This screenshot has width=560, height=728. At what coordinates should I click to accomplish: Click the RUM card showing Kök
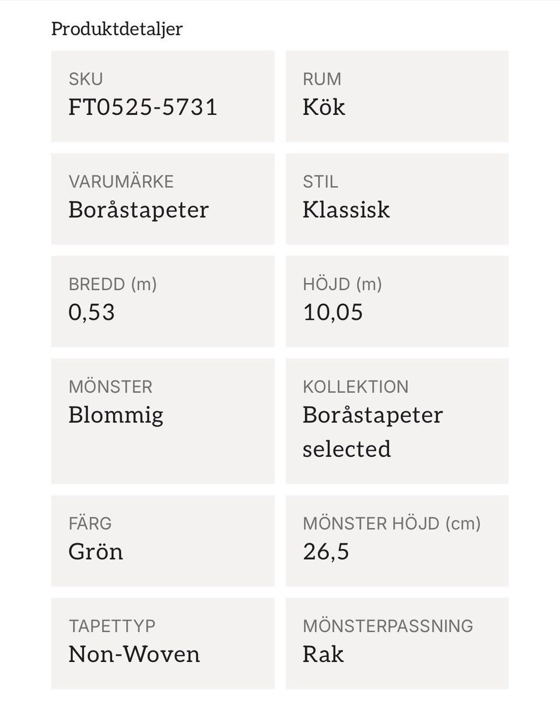point(397,96)
